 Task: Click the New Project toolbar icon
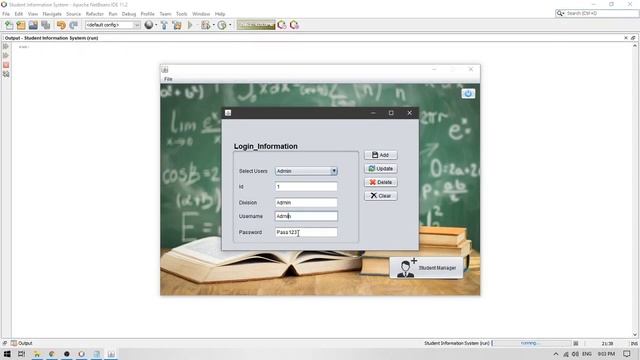pyautogui.click(x=21, y=25)
